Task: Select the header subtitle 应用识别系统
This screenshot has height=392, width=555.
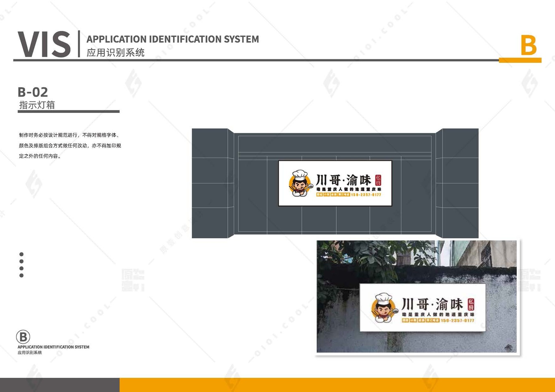Action: [x=116, y=52]
